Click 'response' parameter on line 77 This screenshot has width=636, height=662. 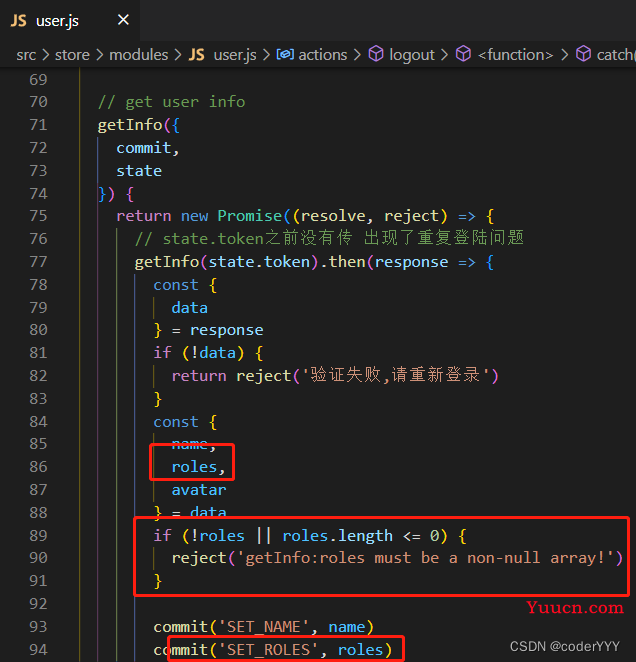click(x=411, y=262)
